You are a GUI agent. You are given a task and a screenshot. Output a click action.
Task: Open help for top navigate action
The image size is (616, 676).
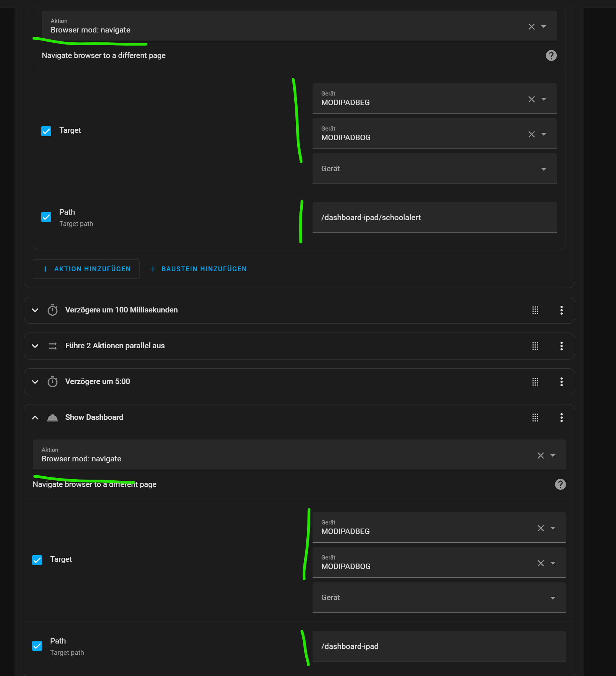551,55
